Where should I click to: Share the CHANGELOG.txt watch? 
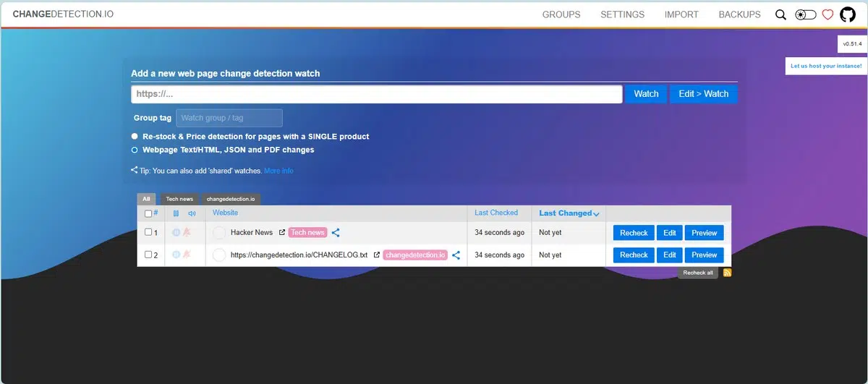[x=456, y=255]
